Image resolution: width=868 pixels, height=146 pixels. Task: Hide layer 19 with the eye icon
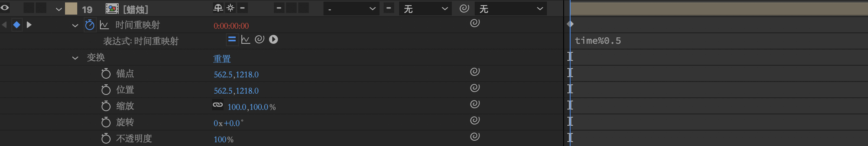(5, 8)
